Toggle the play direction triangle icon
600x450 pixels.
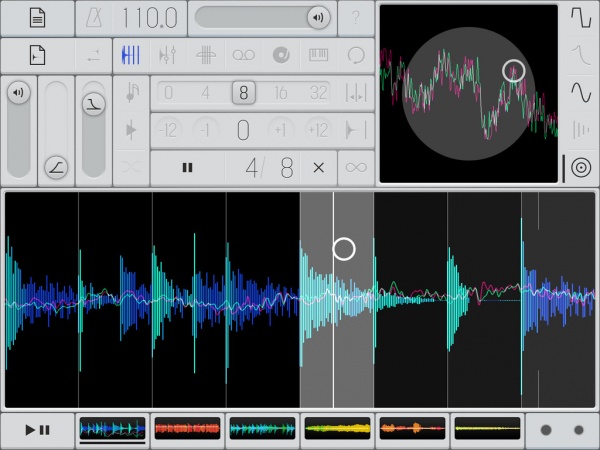131,130
